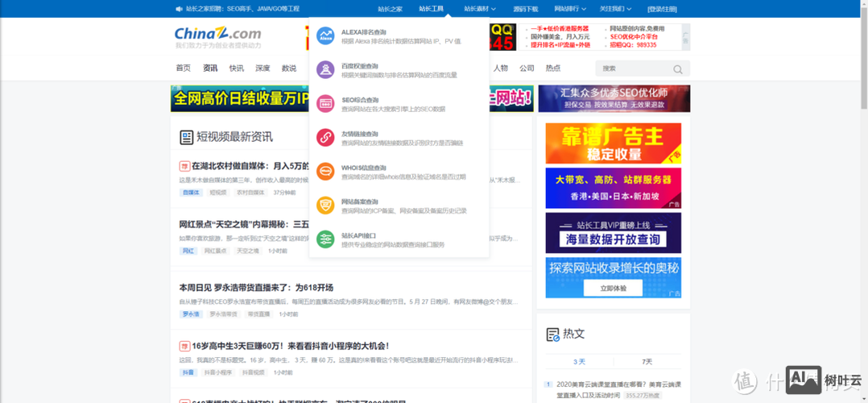Screen dimensions: 868x403
Task: Open the 汇集众多优秀SEO优化师 banner
Action: tap(614, 98)
